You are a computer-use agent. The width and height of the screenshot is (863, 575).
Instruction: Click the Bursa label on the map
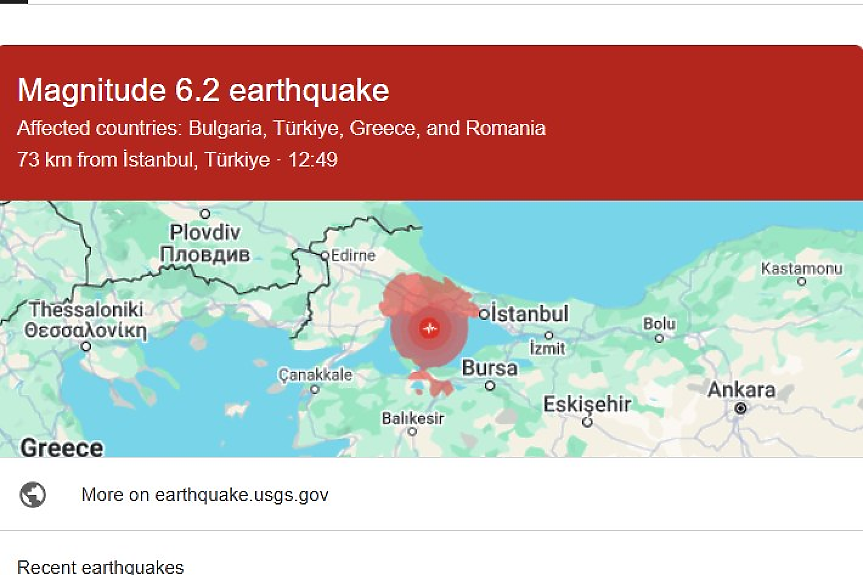click(x=490, y=368)
